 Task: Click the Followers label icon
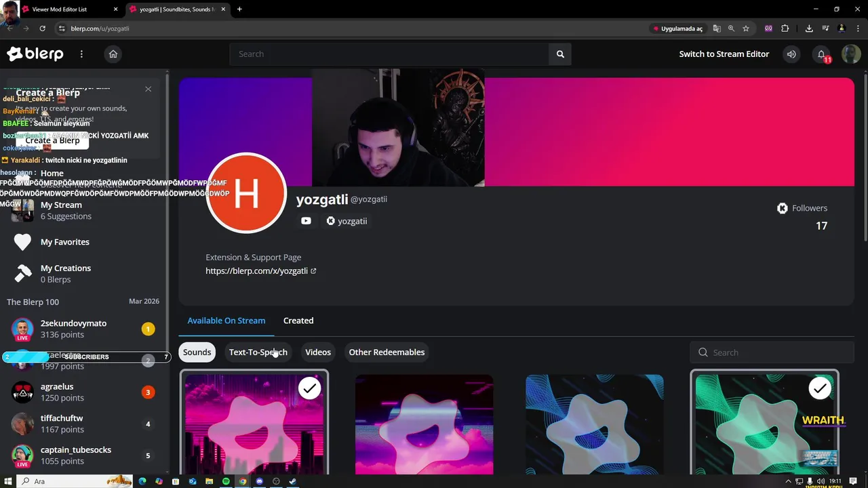point(783,208)
